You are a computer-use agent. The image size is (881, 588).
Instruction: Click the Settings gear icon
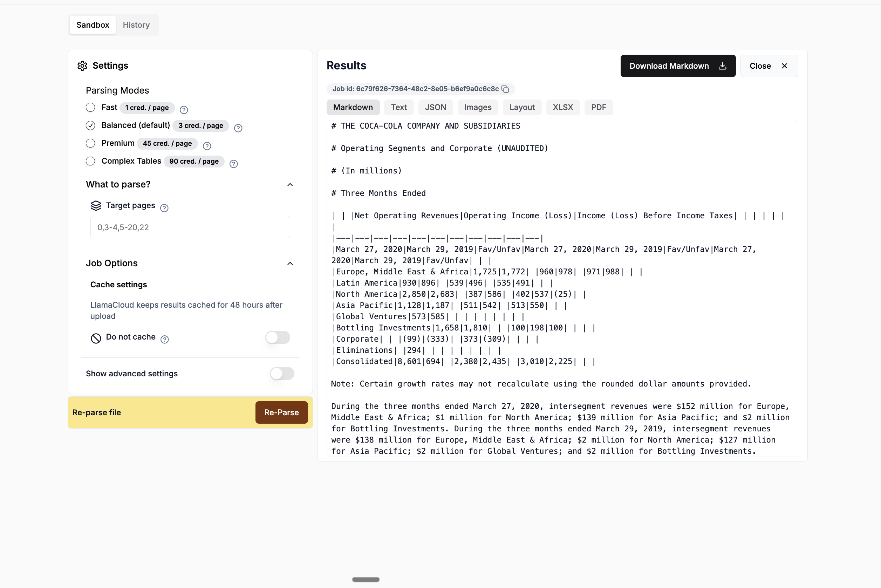tap(82, 66)
